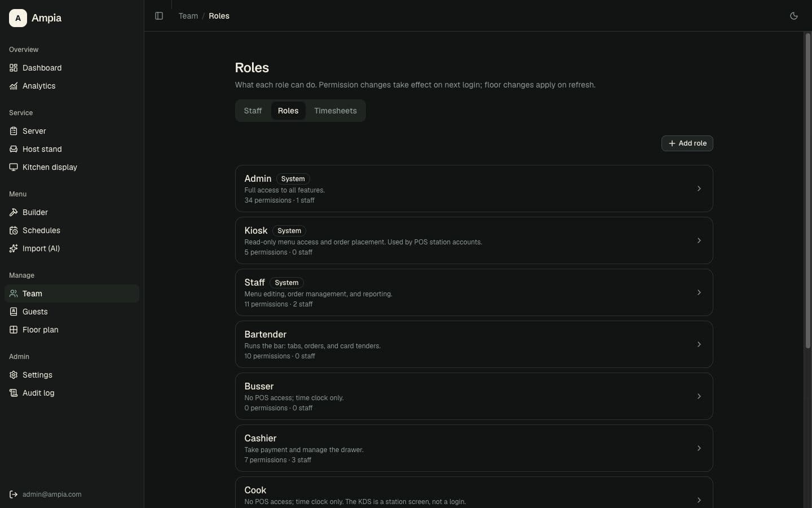This screenshot has width=812, height=508.
Task: Click the System badge on Admin
Action: click(x=293, y=179)
